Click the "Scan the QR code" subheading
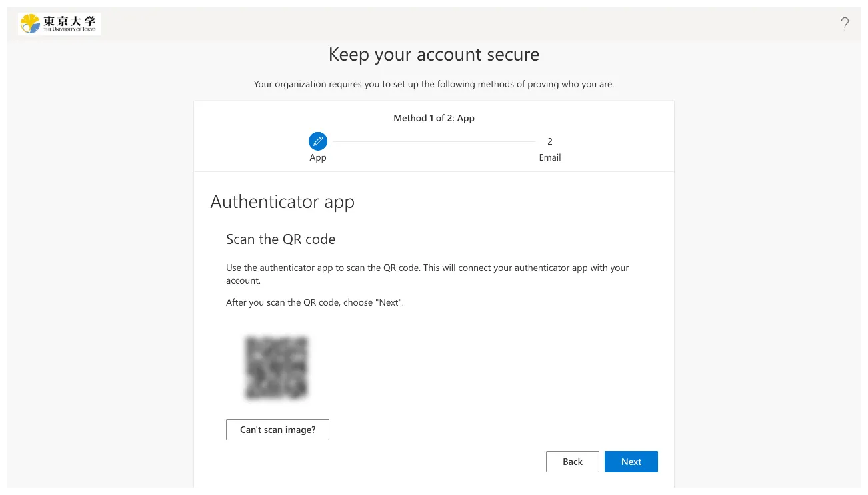 tap(281, 239)
